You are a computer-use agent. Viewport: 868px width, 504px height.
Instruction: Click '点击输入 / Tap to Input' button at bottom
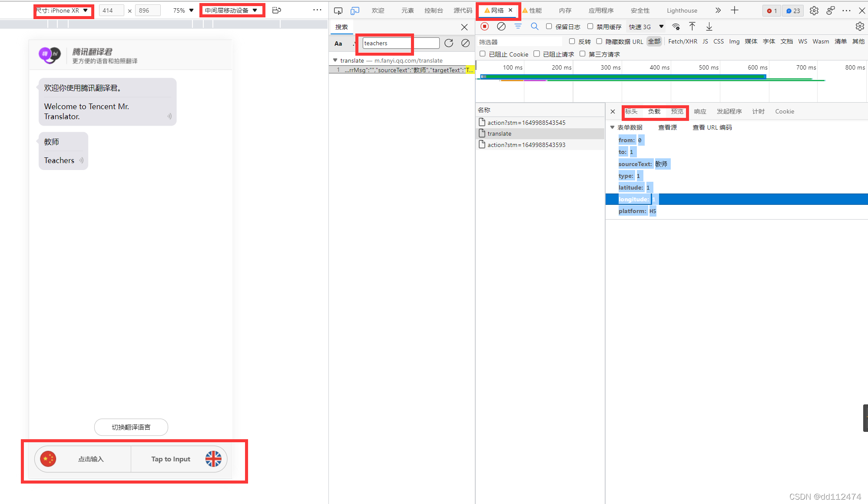pyautogui.click(x=131, y=459)
